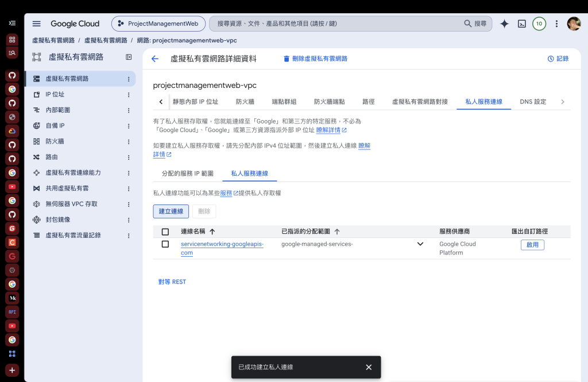Image resolution: width=588 pixels, height=382 pixels.
Task: Open the three-dot menu next to 內部範圍
Action: pos(129,111)
